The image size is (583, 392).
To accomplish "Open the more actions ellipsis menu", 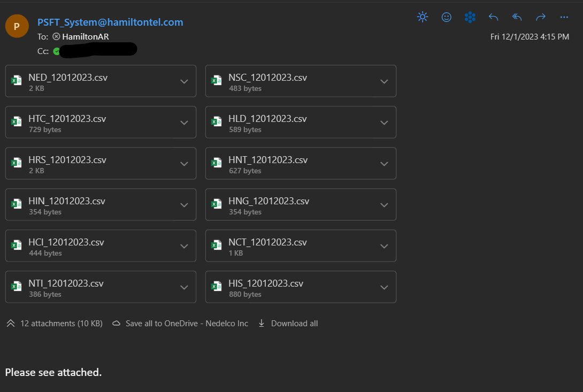I will pos(564,17).
